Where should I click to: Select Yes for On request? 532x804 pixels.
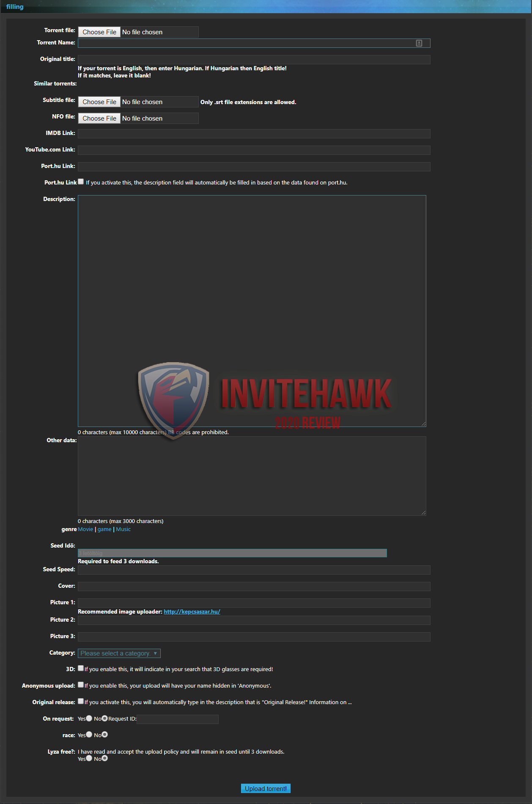click(89, 719)
